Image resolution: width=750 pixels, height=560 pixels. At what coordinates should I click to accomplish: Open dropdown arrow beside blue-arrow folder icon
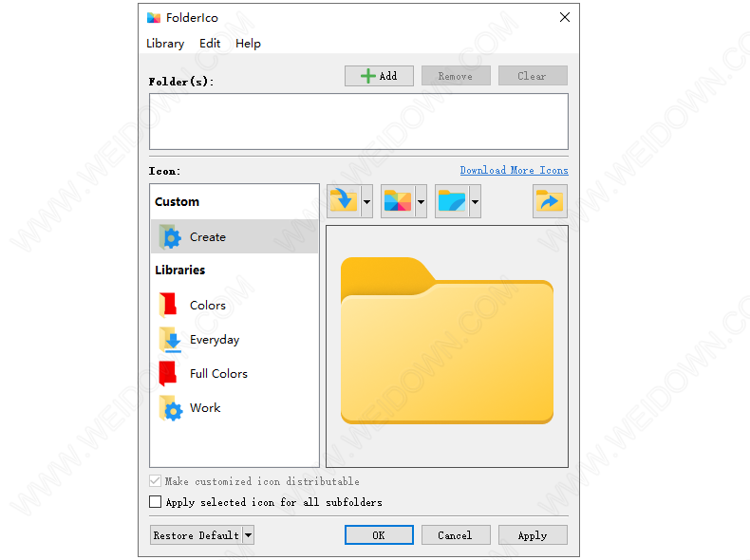point(366,201)
